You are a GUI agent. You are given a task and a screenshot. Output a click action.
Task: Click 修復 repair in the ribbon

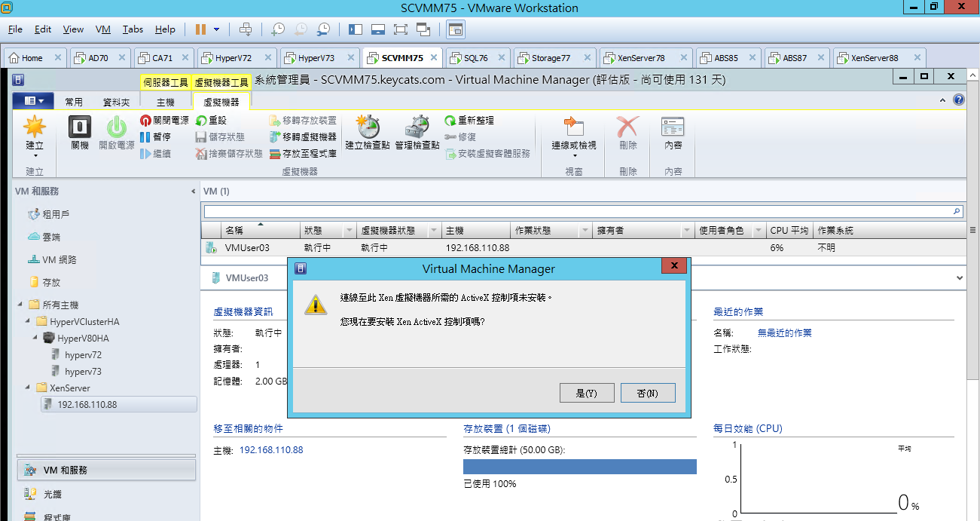click(459, 137)
